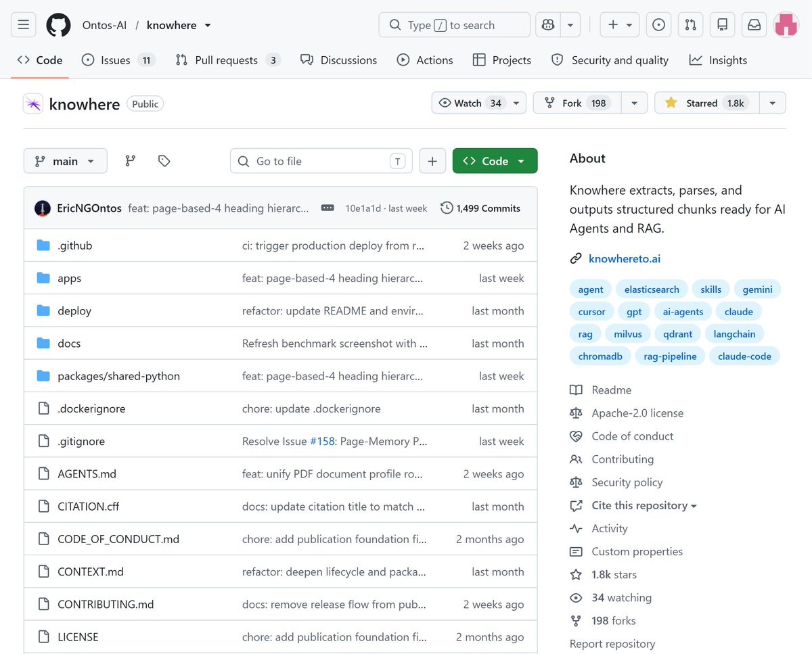Click the Code of conduct heart icon
812x654 pixels.
coord(576,436)
